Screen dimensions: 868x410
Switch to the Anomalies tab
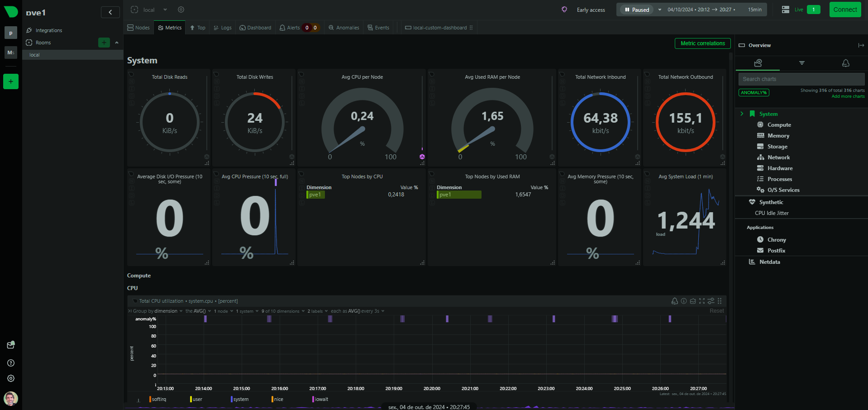tap(344, 28)
